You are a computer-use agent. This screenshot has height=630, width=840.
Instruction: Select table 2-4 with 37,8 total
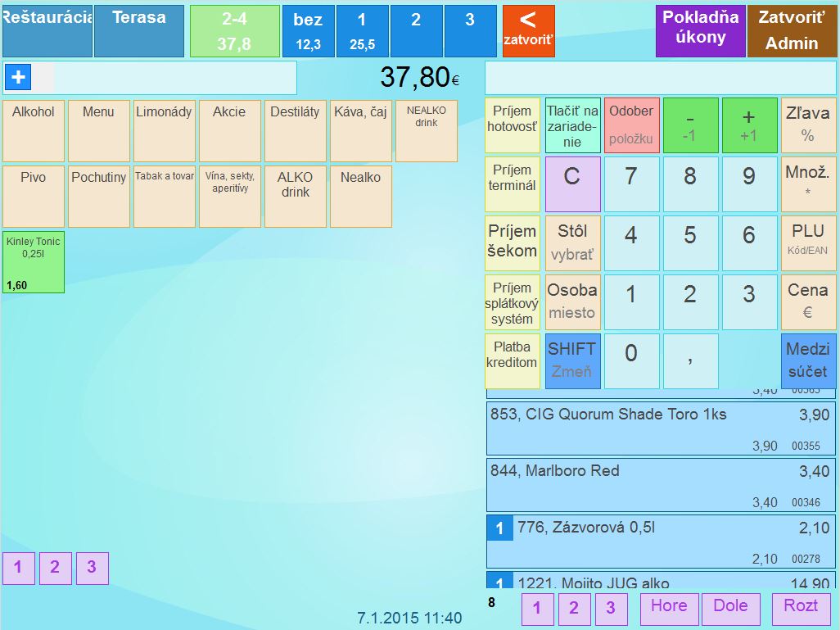(x=234, y=31)
